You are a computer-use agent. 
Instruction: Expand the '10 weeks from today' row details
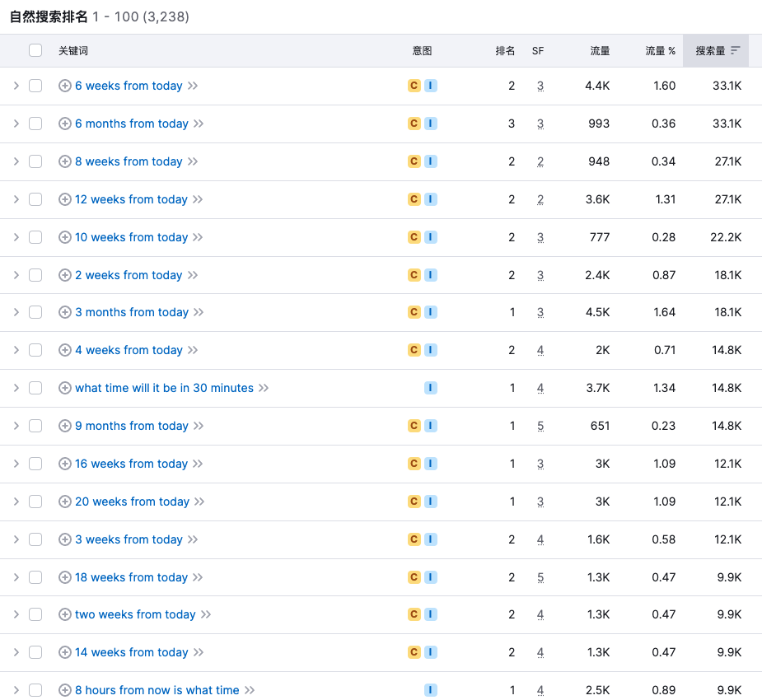(16, 237)
